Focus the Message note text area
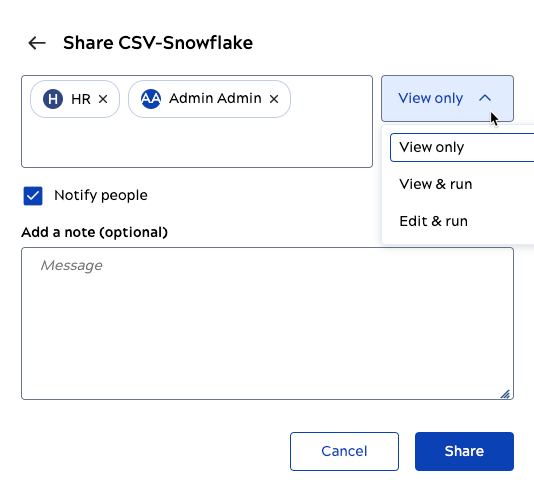This screenshot has height=499, width=534. (x=267, y=324)
